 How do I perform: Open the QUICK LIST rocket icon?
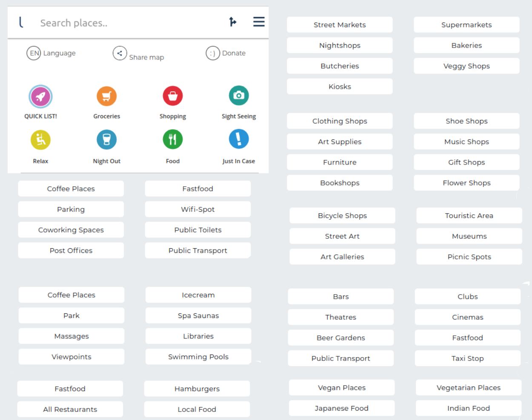[x=40, y=96]
